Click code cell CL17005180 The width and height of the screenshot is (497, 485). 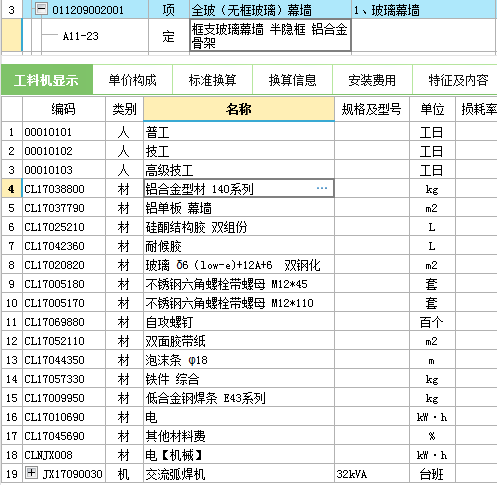click(64, 284)
